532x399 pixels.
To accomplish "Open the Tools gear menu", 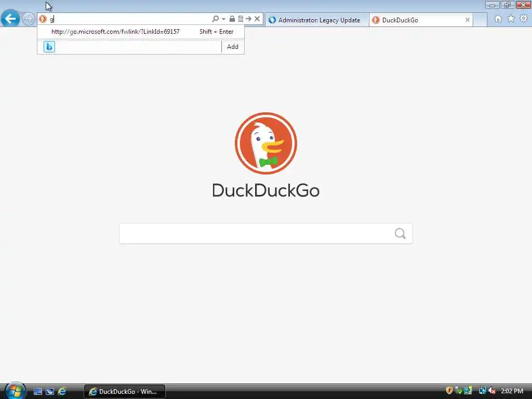I will pyautogui.click(x=524, y=19).
